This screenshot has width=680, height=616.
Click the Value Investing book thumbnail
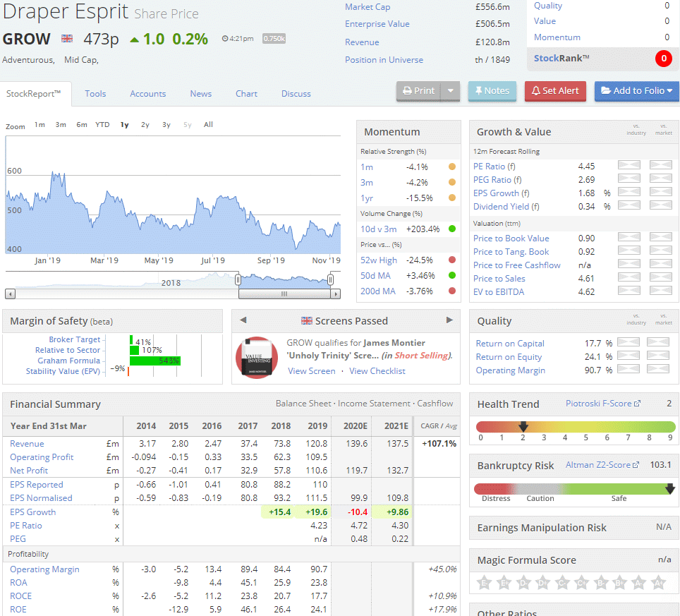pyautogui.click(x=257, y=358)
